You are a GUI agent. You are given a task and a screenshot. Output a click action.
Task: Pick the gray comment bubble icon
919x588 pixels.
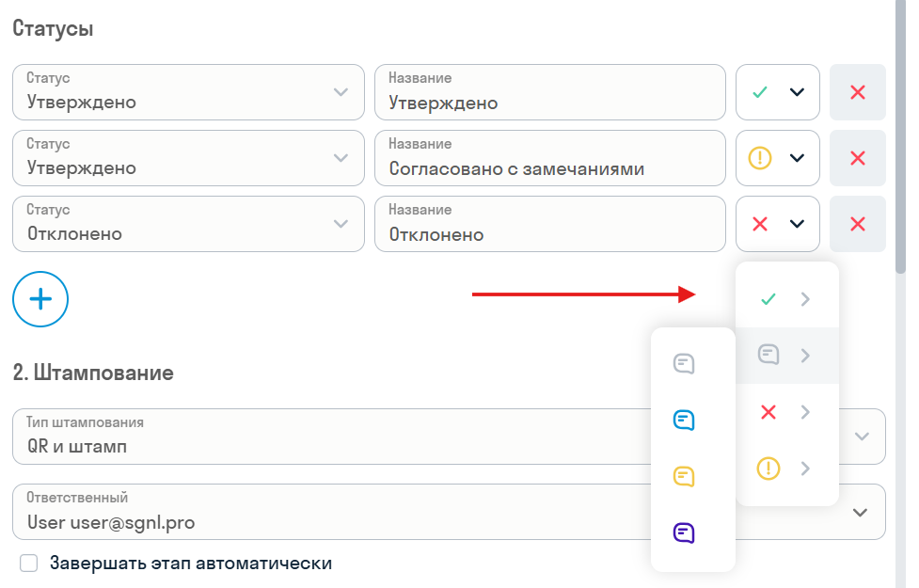coord(684,363)
